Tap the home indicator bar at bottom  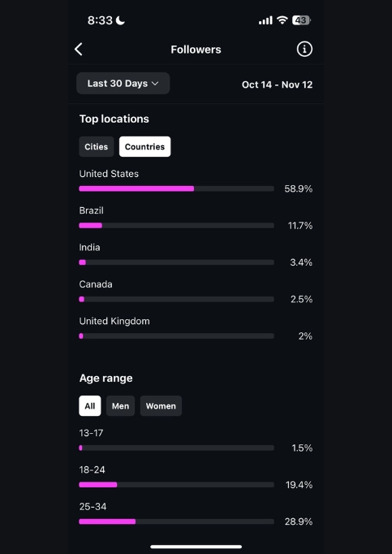[196, 547]
